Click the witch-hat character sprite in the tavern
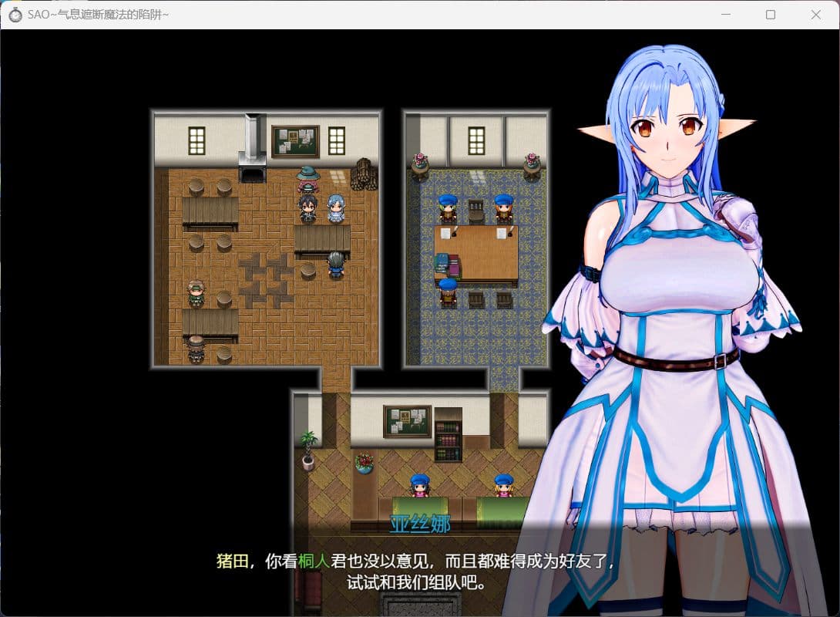Screen dimensions: 840x617 point(308,179)
